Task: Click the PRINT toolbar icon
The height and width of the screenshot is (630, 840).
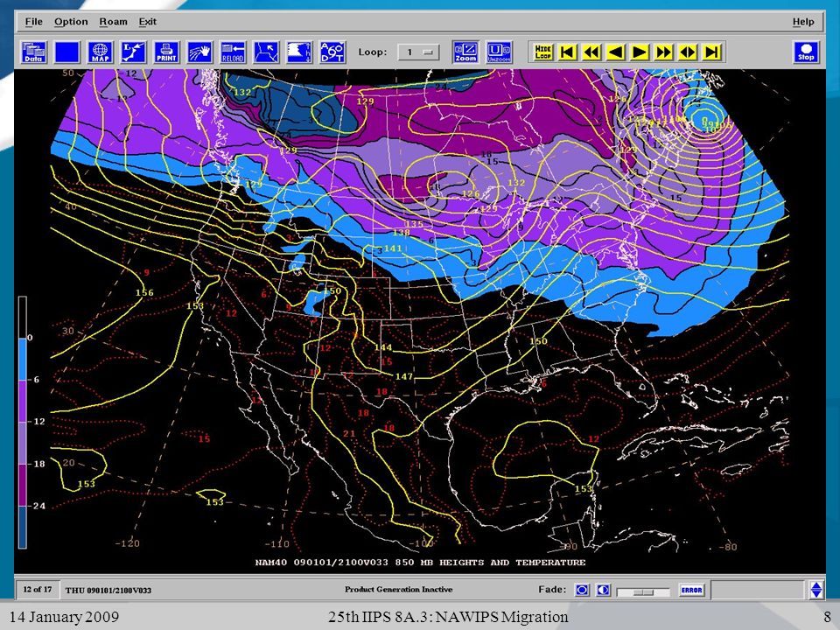Action: (166, 52)
